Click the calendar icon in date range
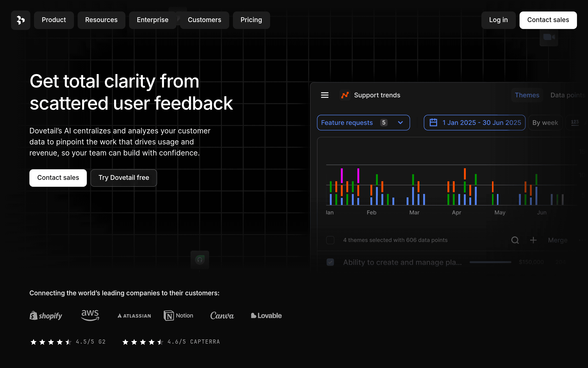588x368 pixels. pyautogui.click(x=433, y=122)
